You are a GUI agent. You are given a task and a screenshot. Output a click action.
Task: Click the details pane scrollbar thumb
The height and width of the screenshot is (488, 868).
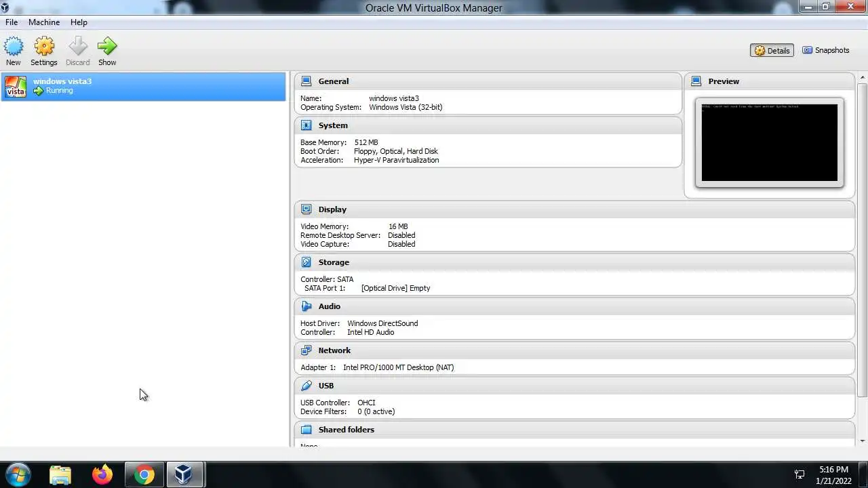click(863, 240)
